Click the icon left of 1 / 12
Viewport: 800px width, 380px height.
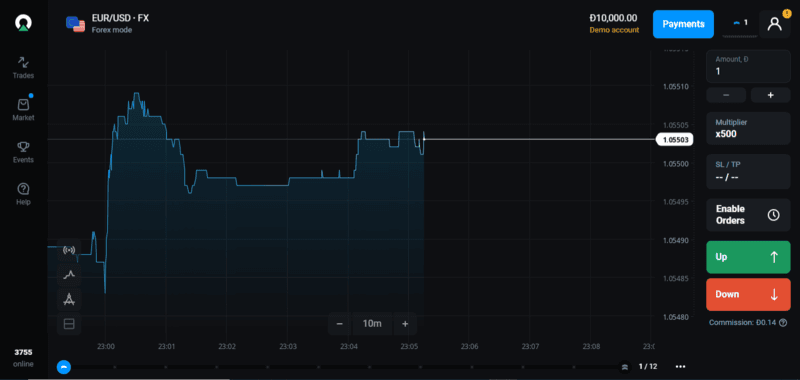[x=624, y=367]
